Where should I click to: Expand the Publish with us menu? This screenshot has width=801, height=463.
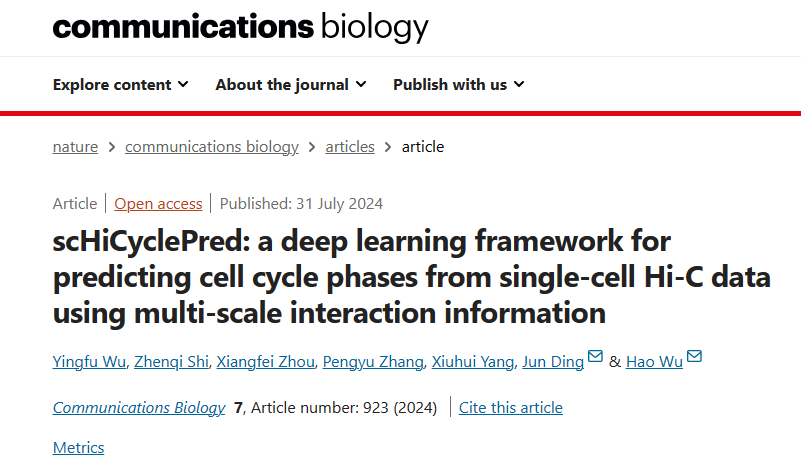(x=459, y=84)
